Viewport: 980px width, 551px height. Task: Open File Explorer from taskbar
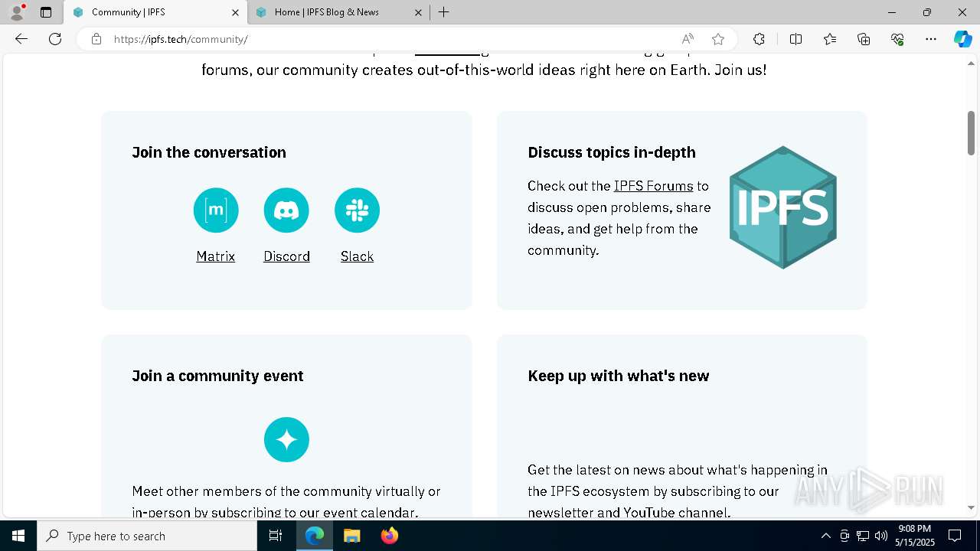click(351, 536)
